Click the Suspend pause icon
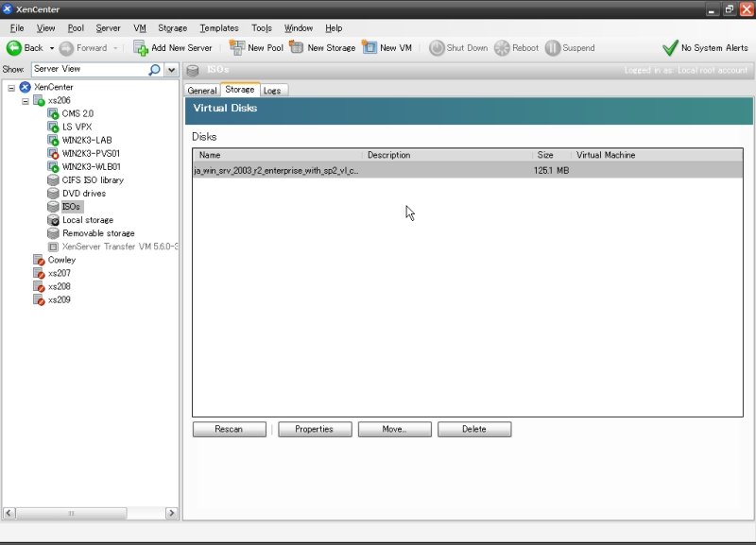 (553, 48)
